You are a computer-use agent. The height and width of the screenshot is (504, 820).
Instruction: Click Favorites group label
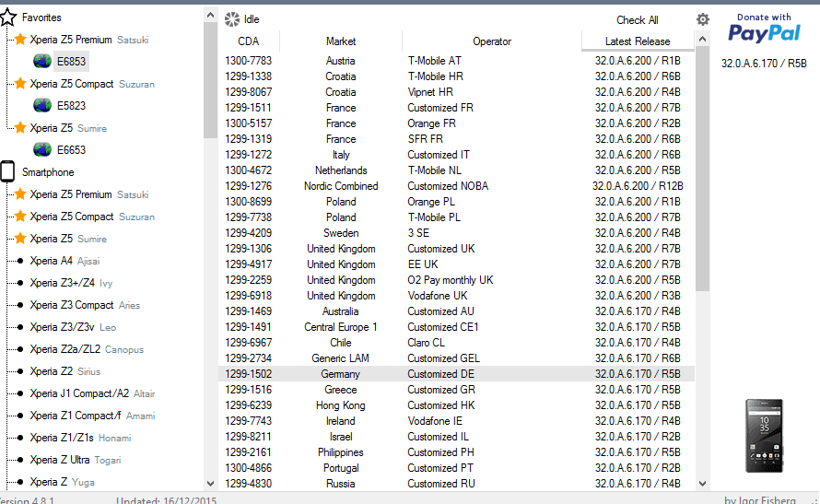(x=41, y=18)
